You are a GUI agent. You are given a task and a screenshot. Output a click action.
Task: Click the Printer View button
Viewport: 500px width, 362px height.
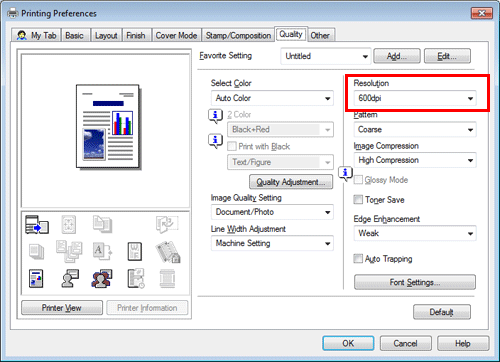coord(62,308)
